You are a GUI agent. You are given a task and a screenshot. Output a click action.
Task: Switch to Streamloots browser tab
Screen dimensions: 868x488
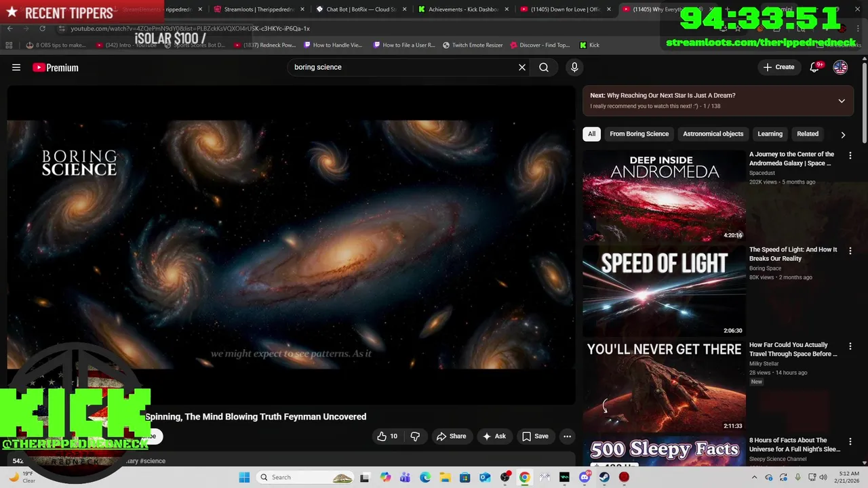click(x=258, y=9)
